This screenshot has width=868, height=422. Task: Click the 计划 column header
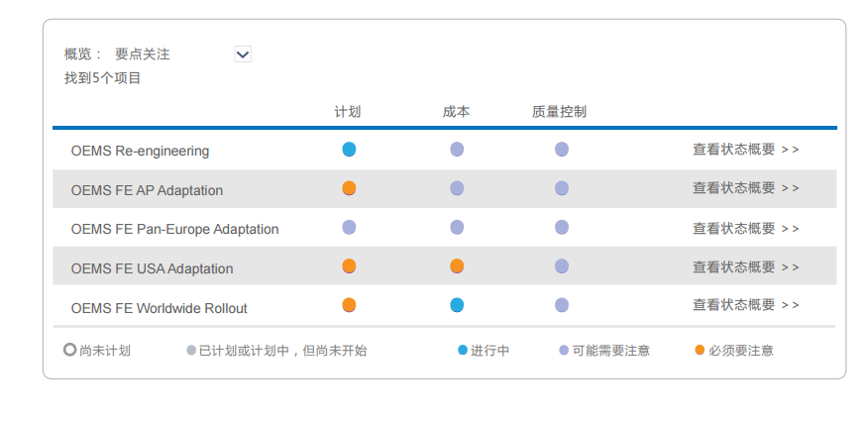(348, 112)
